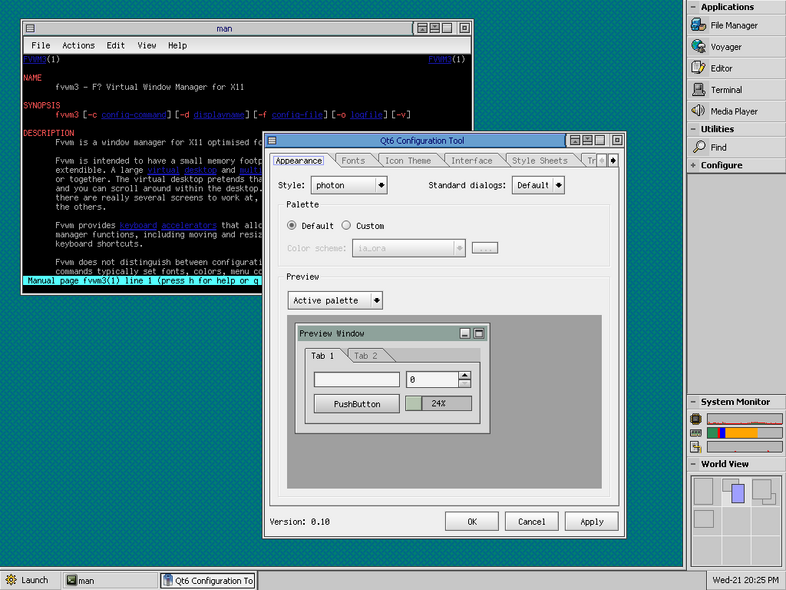Switch to the Appearance tab

pyautogui.click(x=299, y=160)
